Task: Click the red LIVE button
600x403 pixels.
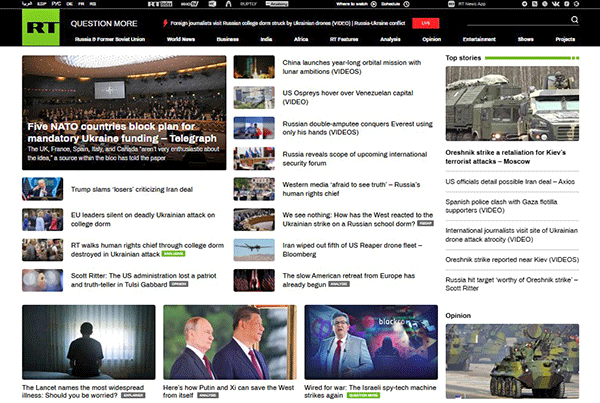Action: tap(426, 23)
